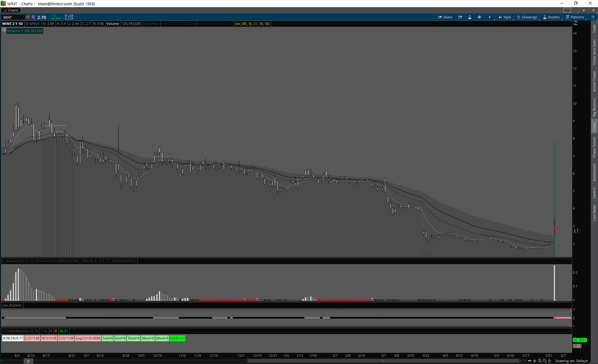Viewport: 598px width, 364px height.
Task: Click the purple symbol link icon
Action: point(33,17)
